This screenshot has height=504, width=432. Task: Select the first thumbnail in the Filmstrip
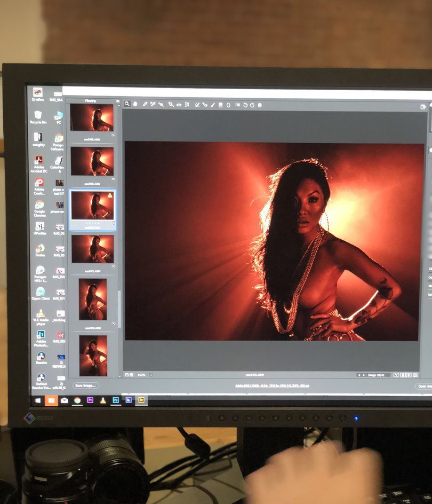(x=92, y=117)
